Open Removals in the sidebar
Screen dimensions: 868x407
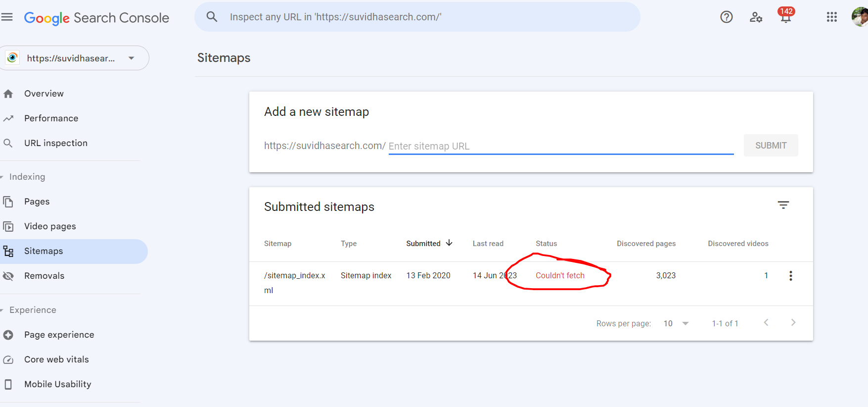click(x=44, y=276)
